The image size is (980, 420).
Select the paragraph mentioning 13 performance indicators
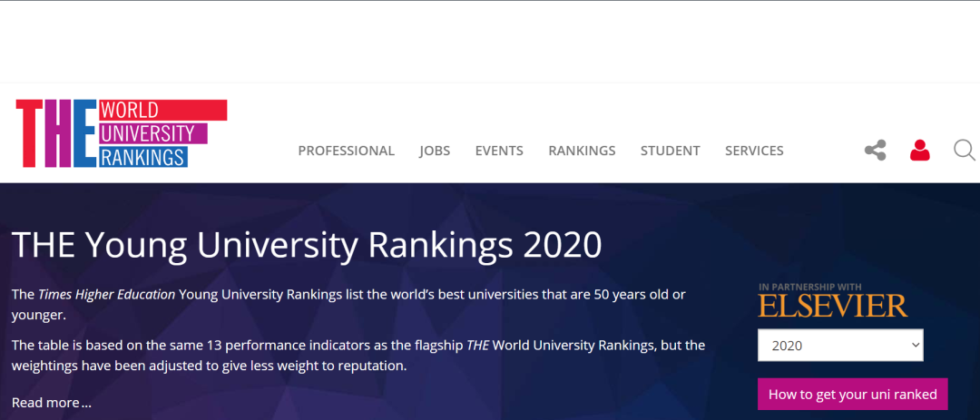(358, 355)
